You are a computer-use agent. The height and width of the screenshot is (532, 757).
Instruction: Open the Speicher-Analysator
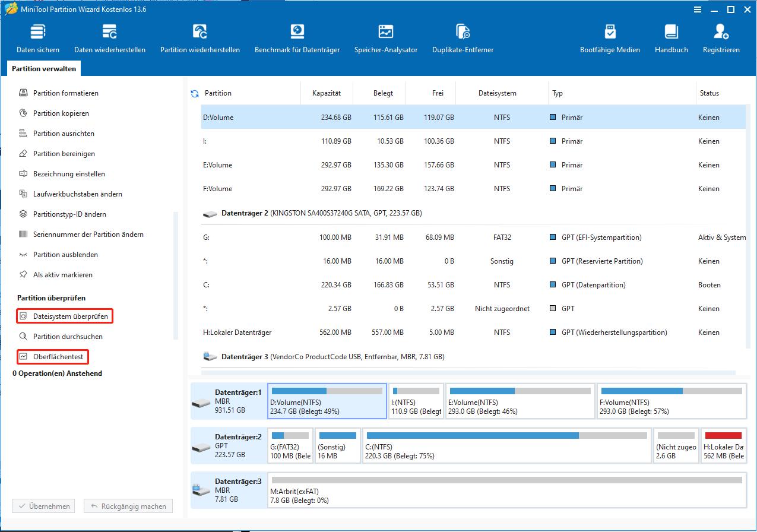[x=386, y=39]
